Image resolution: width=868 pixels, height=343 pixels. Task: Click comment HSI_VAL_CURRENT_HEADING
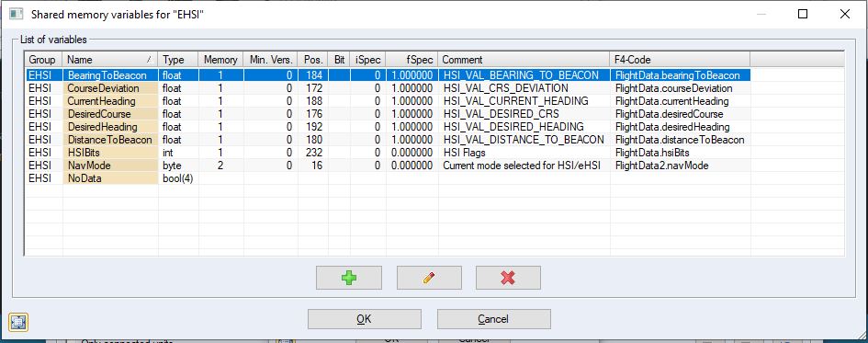[515, 101]
